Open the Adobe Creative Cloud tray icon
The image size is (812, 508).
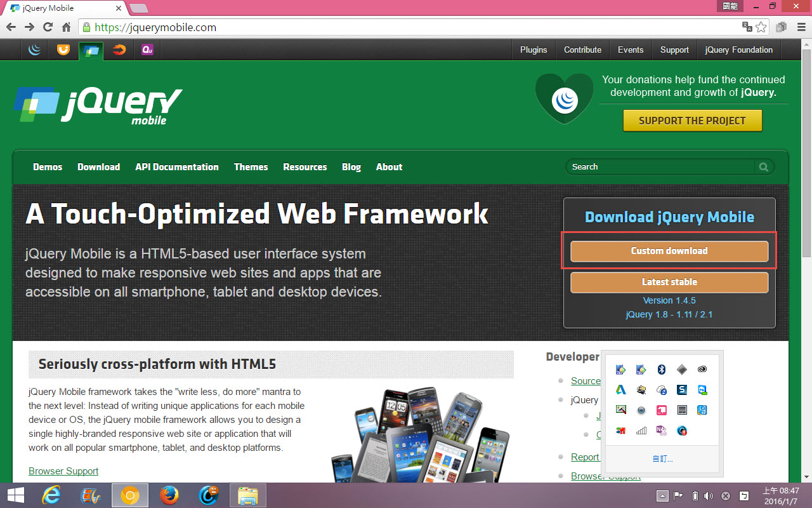tap(702, 370)
